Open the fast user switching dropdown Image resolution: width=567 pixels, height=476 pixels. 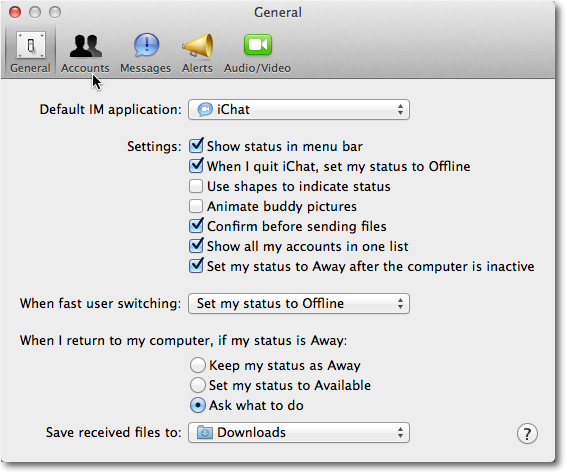point(299,303)
